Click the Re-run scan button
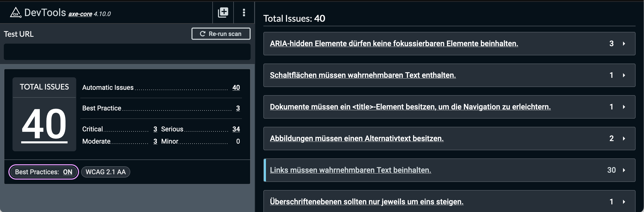Image resolution: width=644 pixels, height=212 pixels. [x=221, y=34]
